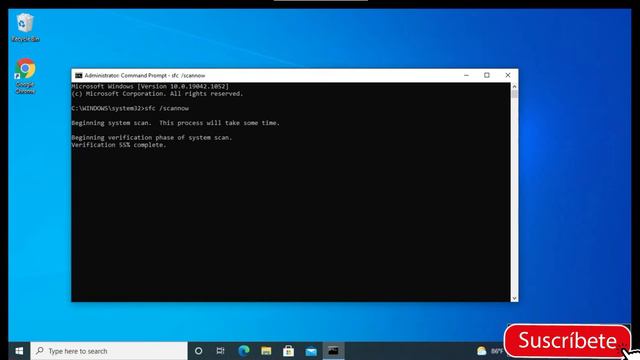Launch Microsoft Edge from the taskbar

pos(244,351)
